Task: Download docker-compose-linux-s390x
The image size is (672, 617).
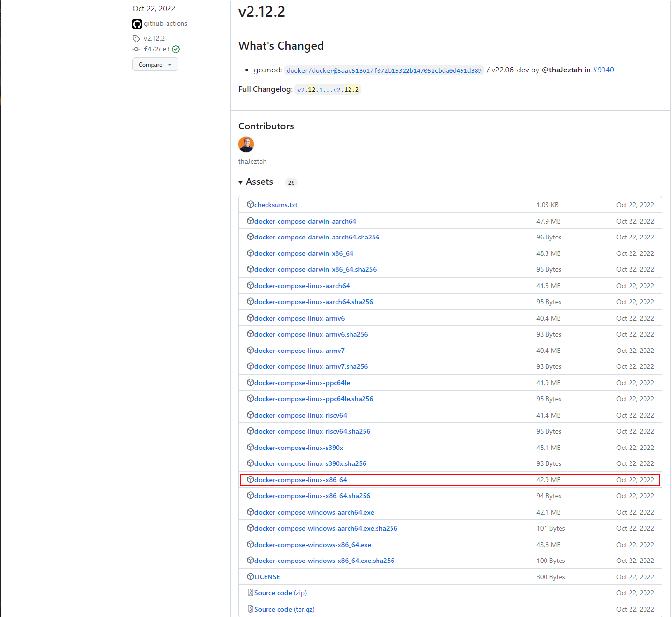Action: [x=299, y=448]
